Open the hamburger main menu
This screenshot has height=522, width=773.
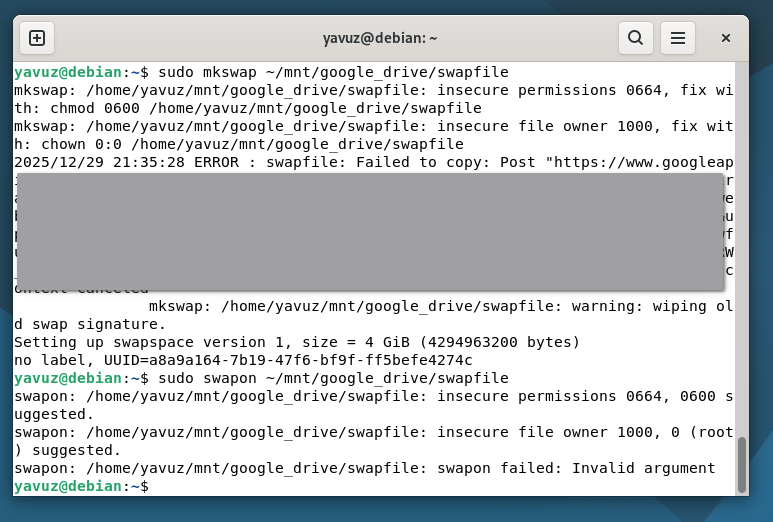pyautogui.click(x=678, y=38)
